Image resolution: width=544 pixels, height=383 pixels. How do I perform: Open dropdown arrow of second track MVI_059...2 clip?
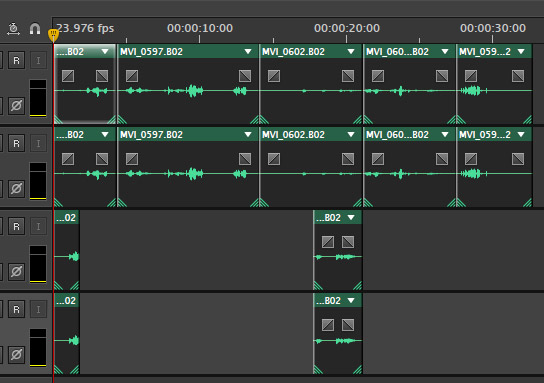(521, 135)
